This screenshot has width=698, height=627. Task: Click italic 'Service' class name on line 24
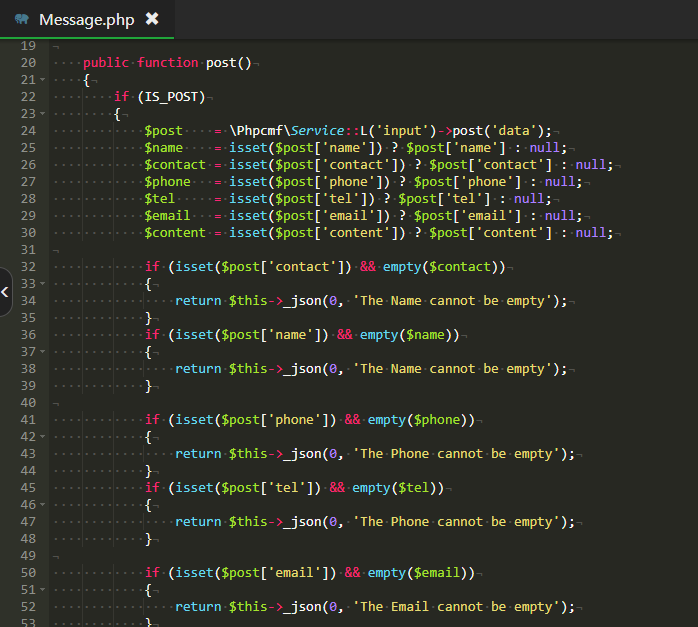[x=317, y=131]
